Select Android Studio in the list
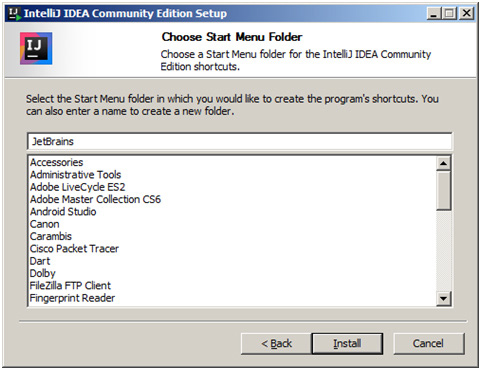The image size is (481, 370). pyautogui.click(x=63, y=212)
